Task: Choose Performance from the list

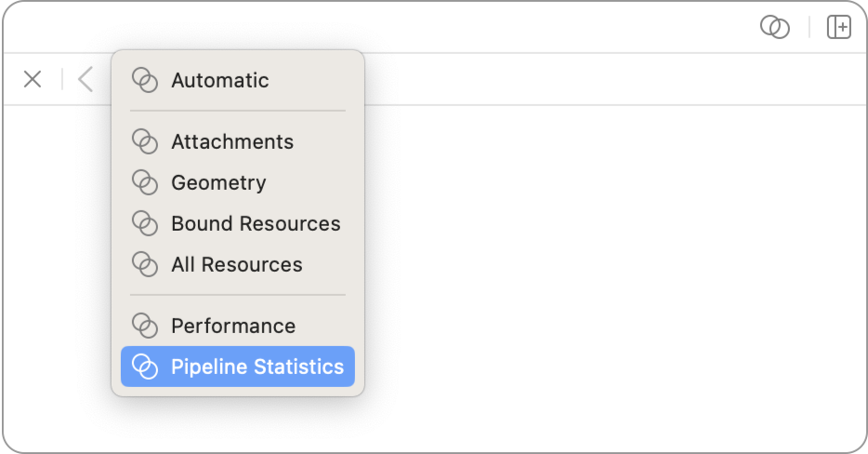Action: [x=233, y=326]
